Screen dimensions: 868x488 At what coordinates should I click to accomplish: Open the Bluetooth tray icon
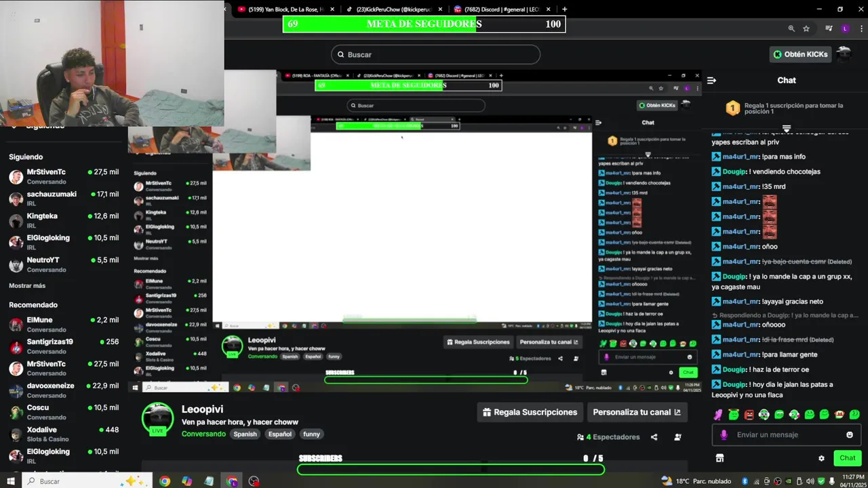(745, 481)
